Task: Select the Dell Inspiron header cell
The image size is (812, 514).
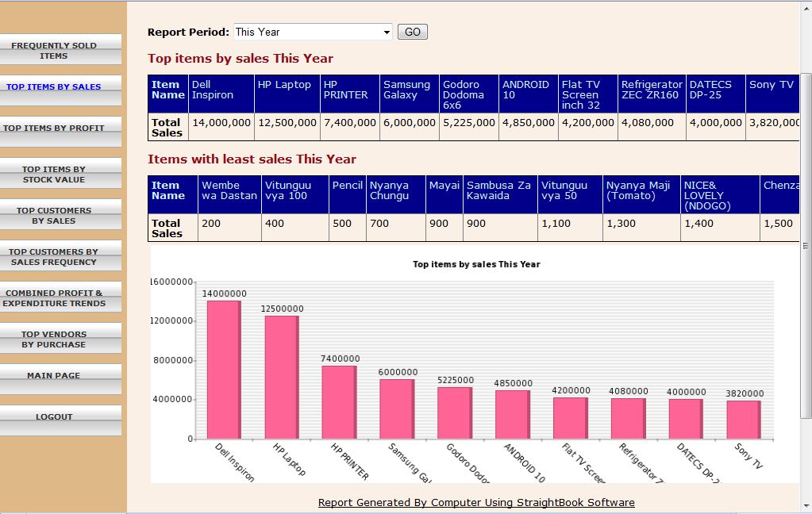Action: (221, 94)
